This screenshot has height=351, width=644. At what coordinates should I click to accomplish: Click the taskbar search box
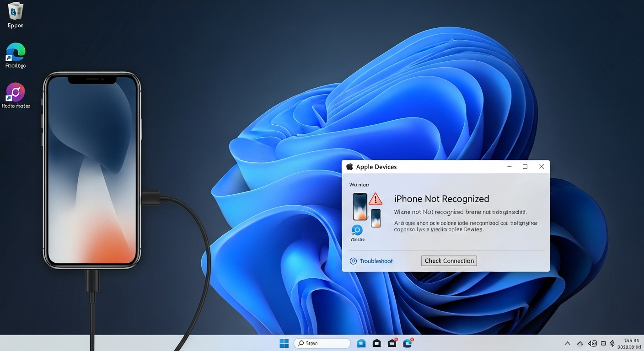[322, 343]
